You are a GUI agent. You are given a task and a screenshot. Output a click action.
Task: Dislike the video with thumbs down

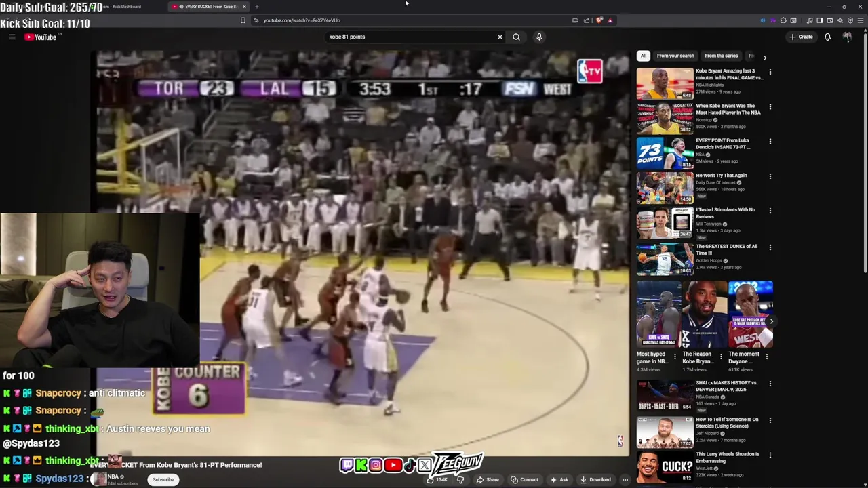(460, 480)
